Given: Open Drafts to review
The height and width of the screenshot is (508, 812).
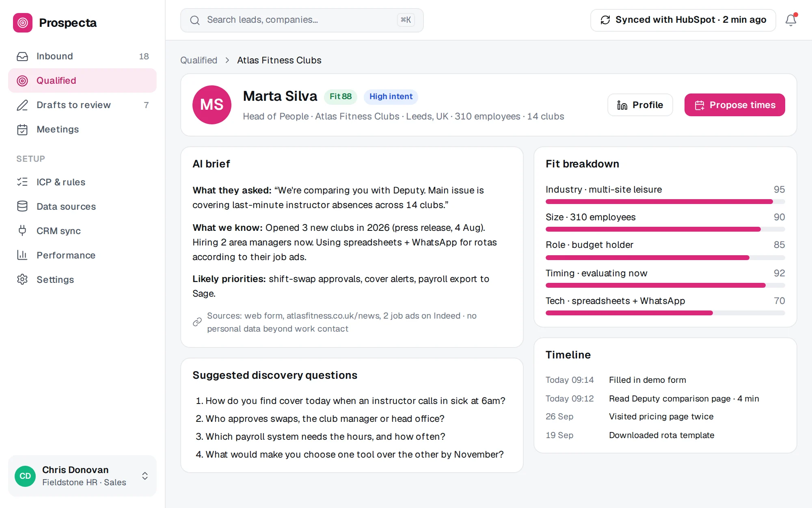Looking at the screenshot, I should (x=82, y=105).
